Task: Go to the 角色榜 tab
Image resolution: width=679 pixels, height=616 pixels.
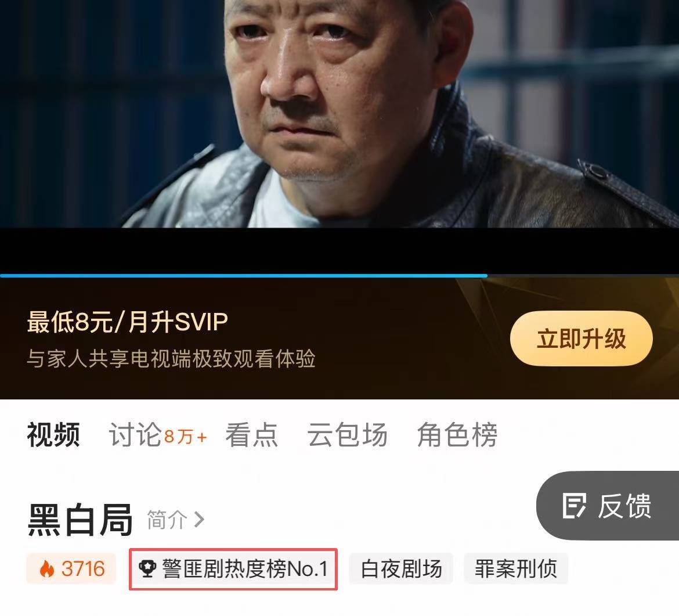Action: (x=457, y=434)
